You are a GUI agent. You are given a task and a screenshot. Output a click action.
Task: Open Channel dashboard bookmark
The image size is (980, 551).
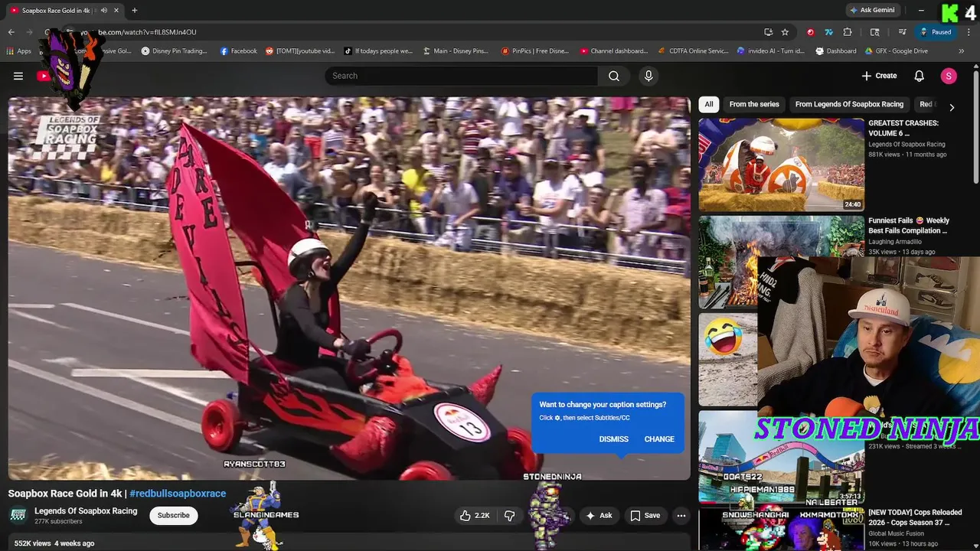coord(613,51)
